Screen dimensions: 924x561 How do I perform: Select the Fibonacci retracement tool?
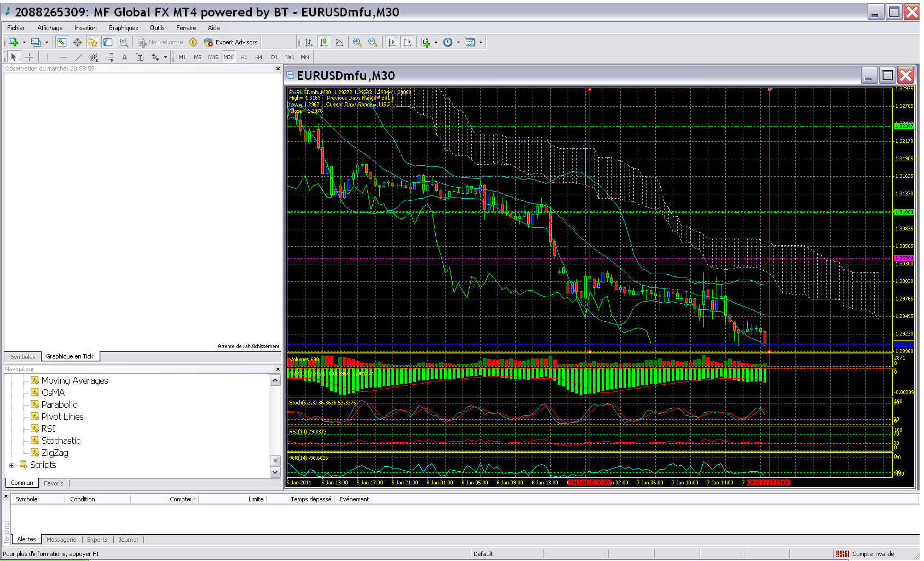[x=109, y=57]
